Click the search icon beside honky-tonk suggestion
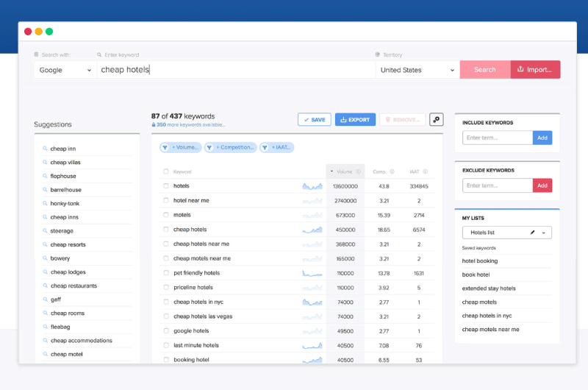 coord(45,203)
